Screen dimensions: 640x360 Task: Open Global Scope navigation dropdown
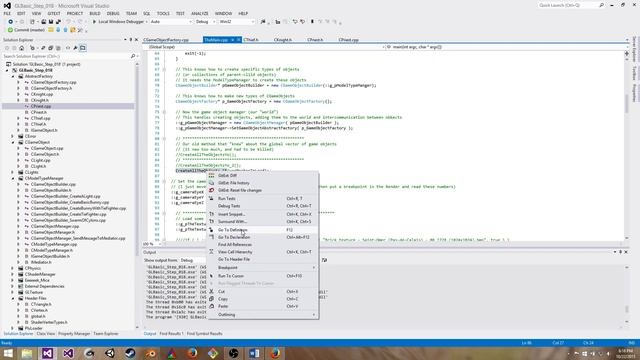click(x=264, y=47)
